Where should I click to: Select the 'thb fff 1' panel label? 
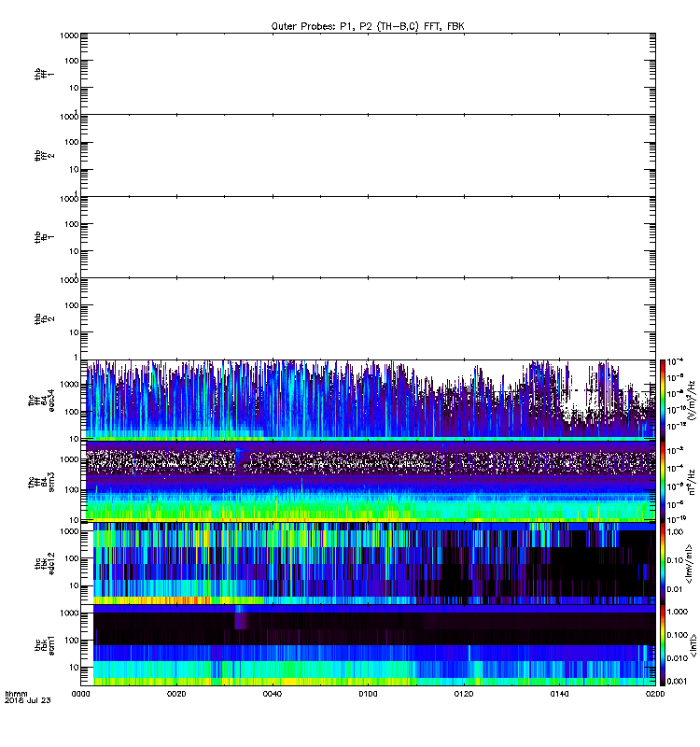(x=44, y=75)
